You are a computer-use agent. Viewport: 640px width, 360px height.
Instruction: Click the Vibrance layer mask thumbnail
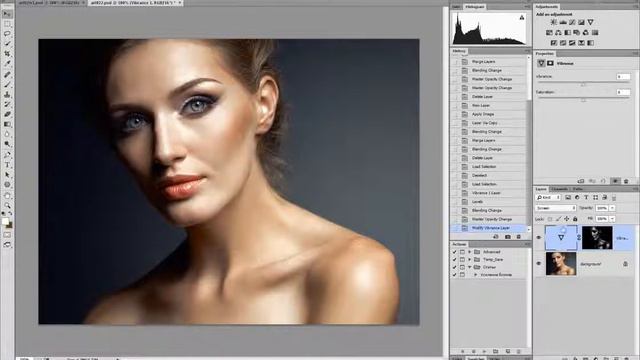click(x=597, y=238)
